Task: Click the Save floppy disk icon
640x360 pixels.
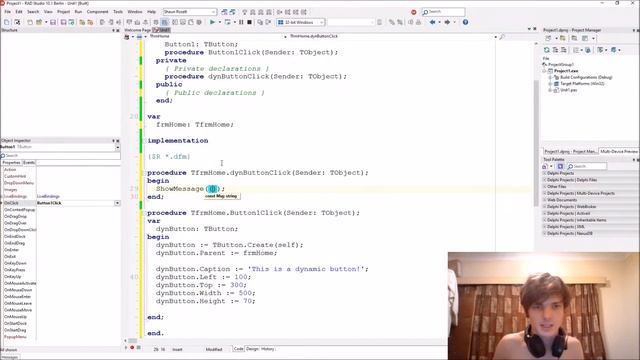Action: [x=53, y=22]
